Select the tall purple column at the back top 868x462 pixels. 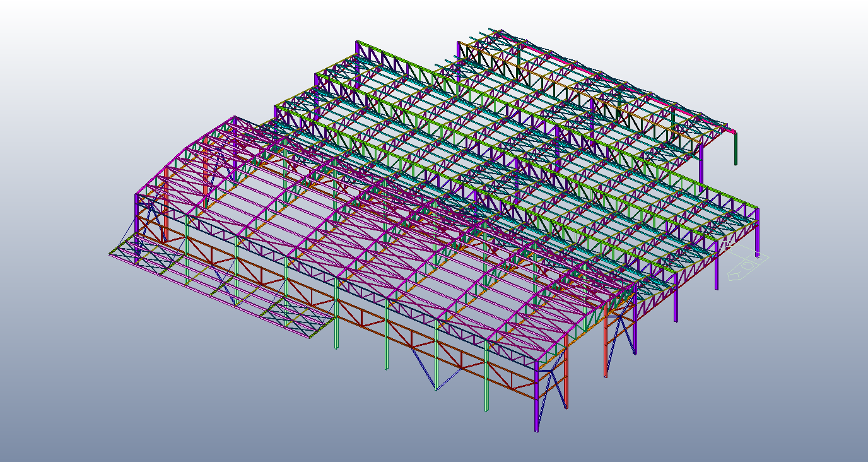[x=357, y=63]
